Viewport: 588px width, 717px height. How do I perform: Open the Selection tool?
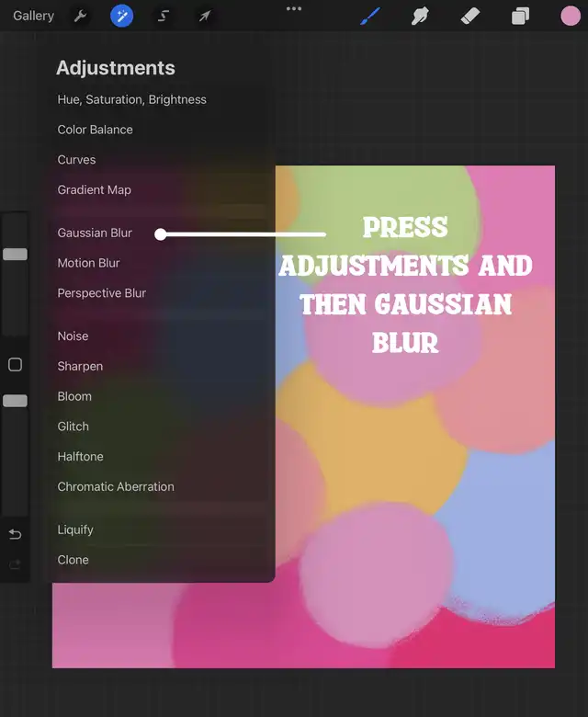pos(164,16)
